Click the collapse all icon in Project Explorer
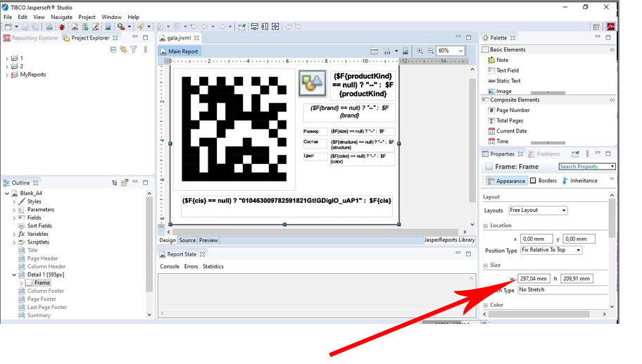Screen dimensions: 642x364 click(113, 49)
